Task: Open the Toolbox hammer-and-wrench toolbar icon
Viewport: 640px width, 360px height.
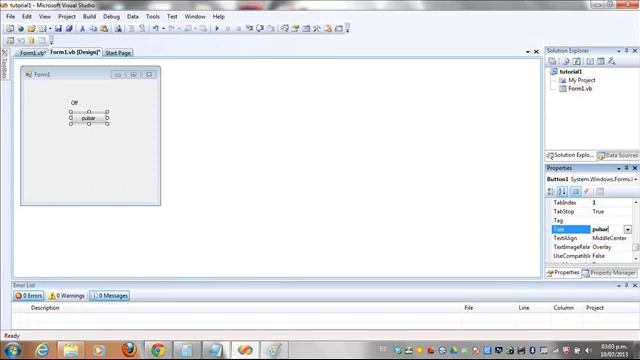Action: pyautogui.click(x=317, y=29)
